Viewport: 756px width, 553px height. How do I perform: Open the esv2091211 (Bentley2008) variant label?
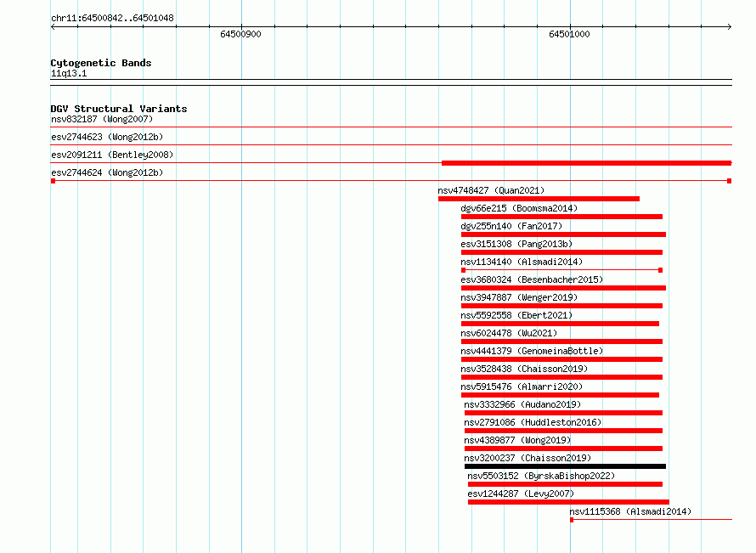112,155
